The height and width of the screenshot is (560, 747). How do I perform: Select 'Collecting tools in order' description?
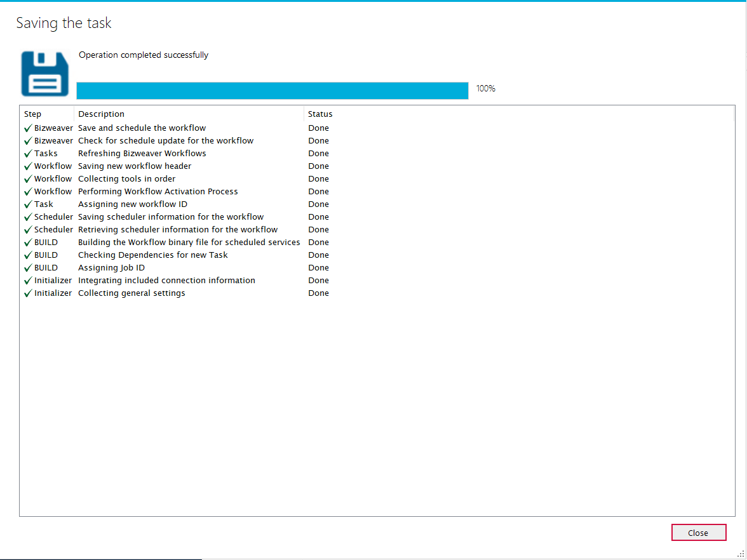(x=127, y=179)
